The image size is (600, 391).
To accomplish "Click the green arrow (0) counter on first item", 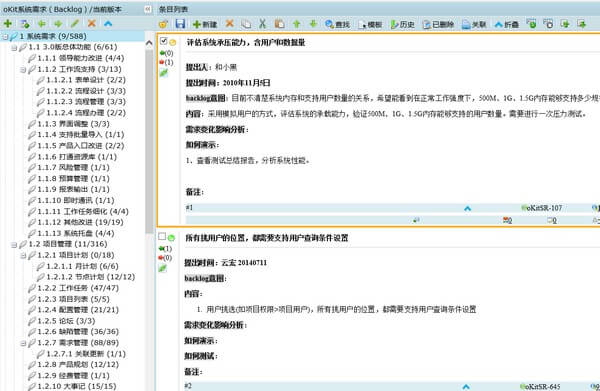I will 166,53.
